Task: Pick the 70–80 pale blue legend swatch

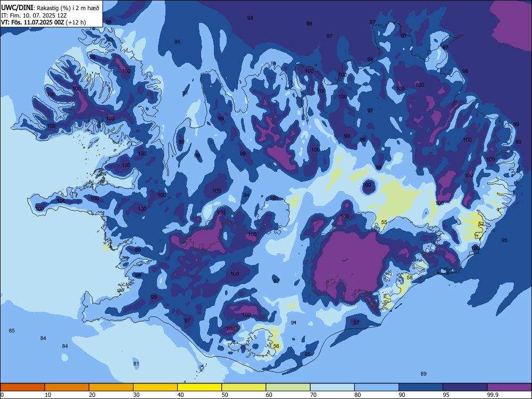Action: 332,387
